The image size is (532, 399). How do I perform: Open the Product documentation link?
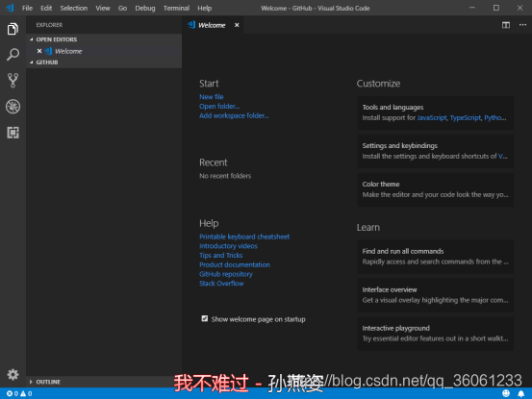click(235, 264)
